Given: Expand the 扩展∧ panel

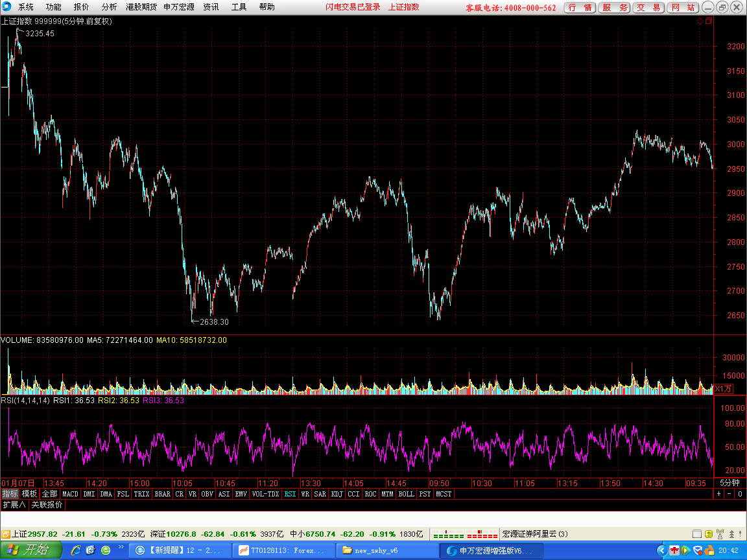Looking at the screenshot, I should click(14, 504).
